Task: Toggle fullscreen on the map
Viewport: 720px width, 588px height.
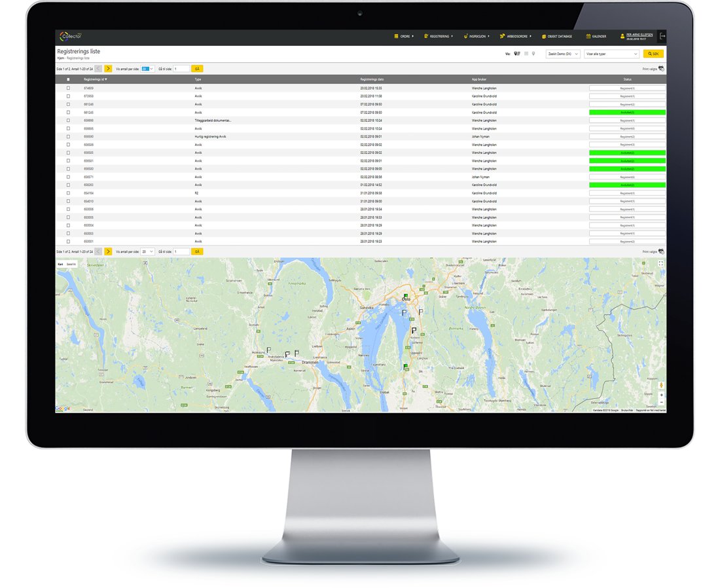Action: (660, 263)
